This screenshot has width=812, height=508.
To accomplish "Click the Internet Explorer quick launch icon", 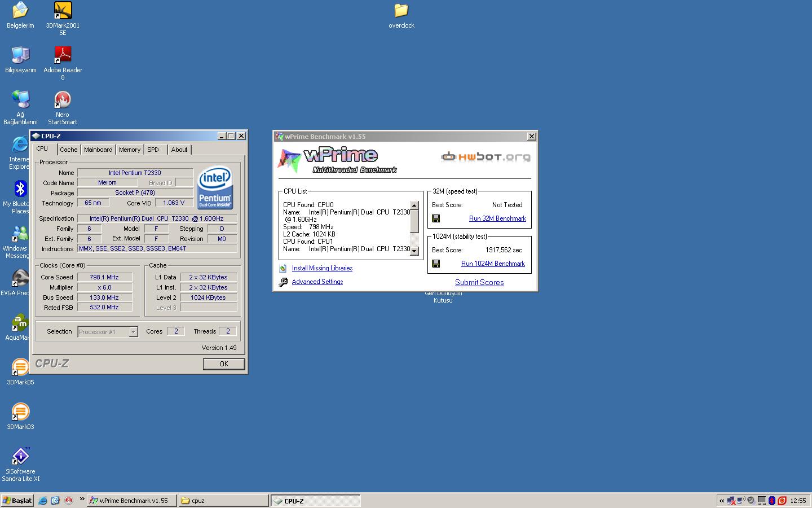I will (x=43, y=501).
